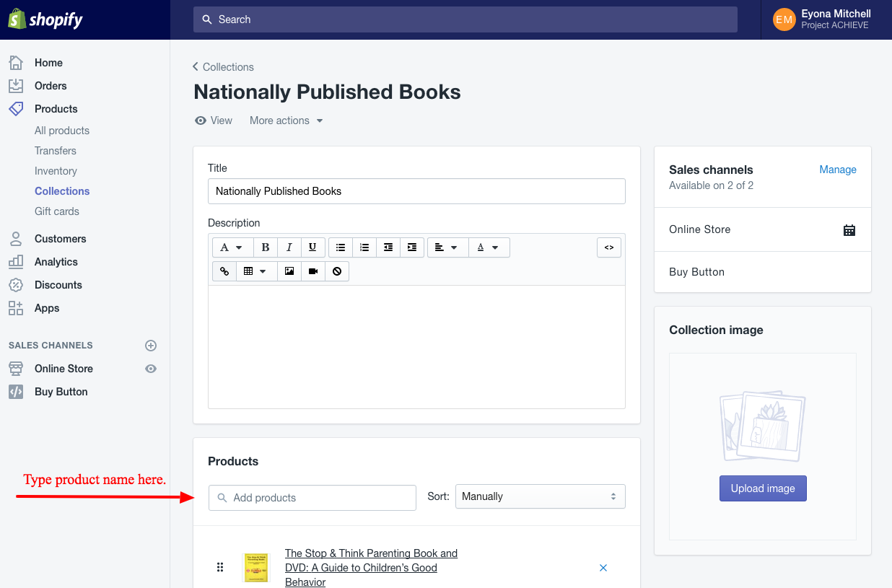This screenshot has width=892, height=588.
Task: Click the Add products search field
Action: (312, 498)
